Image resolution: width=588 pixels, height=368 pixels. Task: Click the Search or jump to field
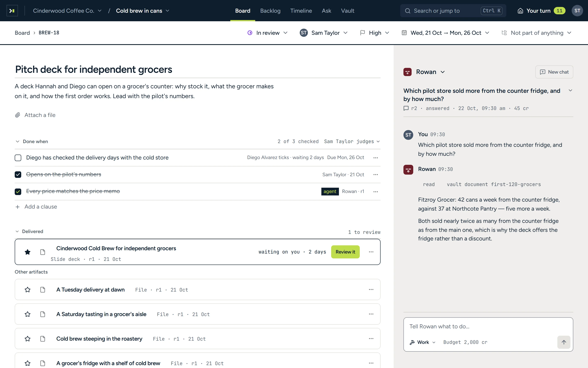(453, 11)
